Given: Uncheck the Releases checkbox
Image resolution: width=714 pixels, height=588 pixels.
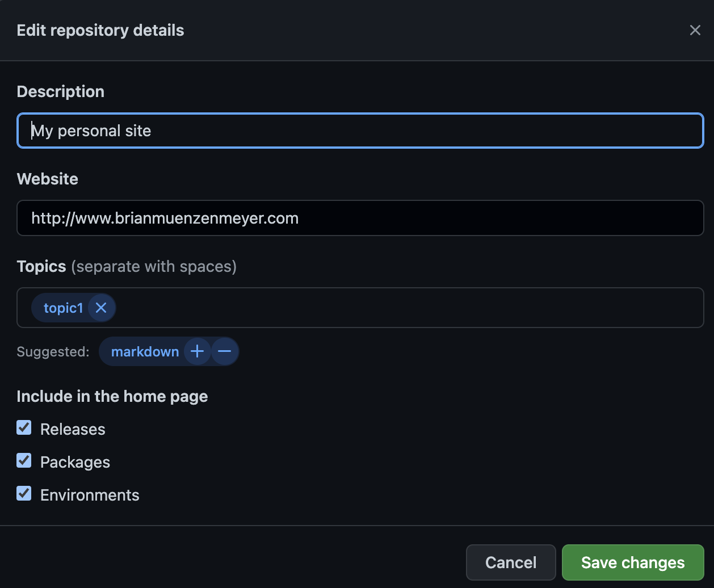Looking at the screenshot, I should click(x=23, y=427).
